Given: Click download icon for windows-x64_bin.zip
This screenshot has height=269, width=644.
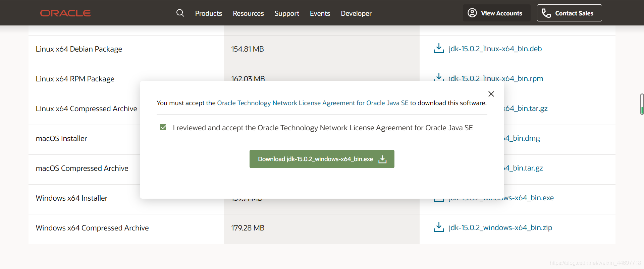Looking at the screenshot, I should (x=439, y=227).
